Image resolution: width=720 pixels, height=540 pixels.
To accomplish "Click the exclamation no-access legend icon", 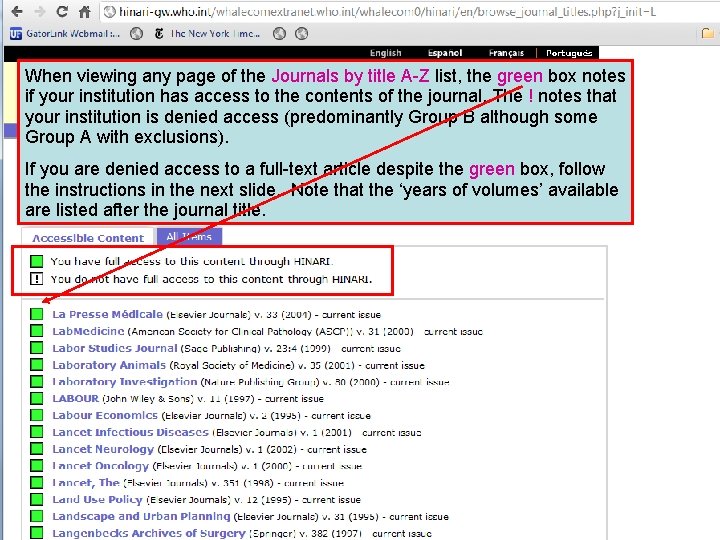I will [x=36, y=279].
